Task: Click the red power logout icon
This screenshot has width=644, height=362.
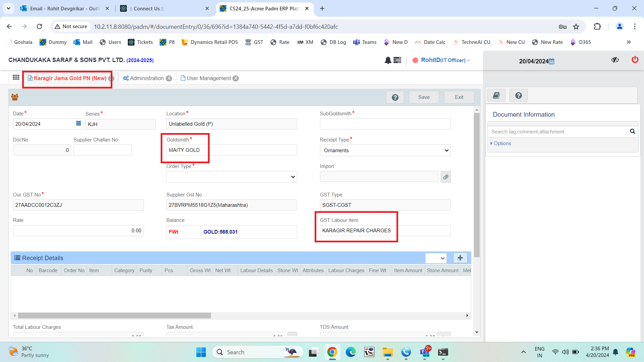Action: (635, 60)
